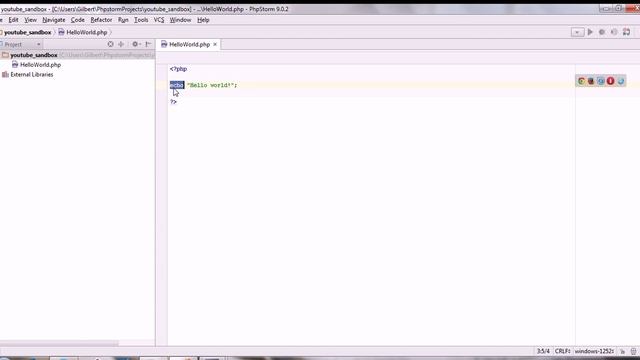The height and width of the screenshot is (360, 640).
Task: Open in Firefox browser icon in editor
Action: tap(591, 81)
